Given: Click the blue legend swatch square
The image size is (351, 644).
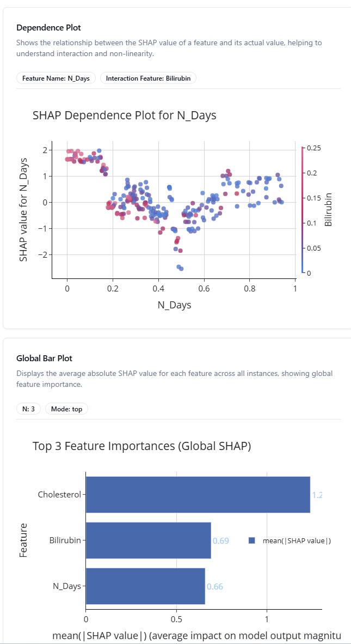Looking at the screenshot, I should (252, 540).
